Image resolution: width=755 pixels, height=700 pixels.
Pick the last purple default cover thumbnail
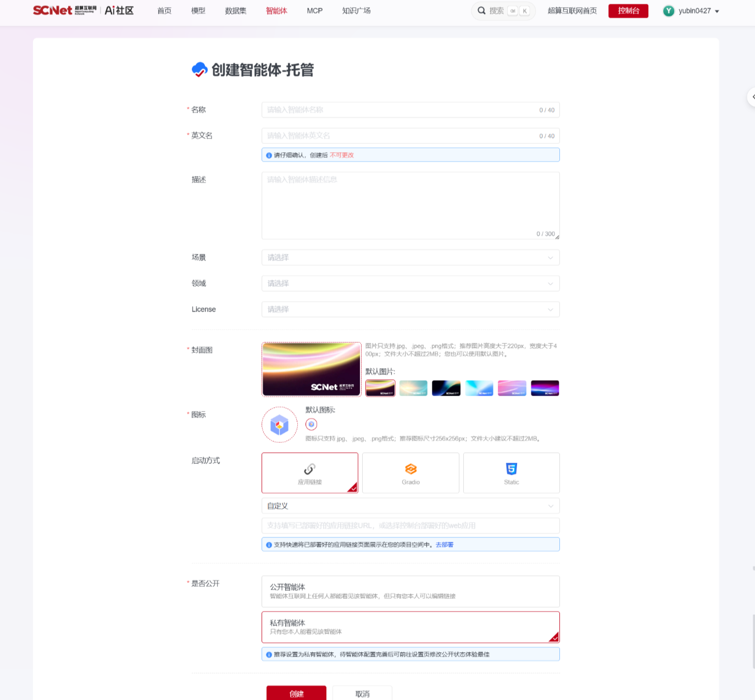545,388
